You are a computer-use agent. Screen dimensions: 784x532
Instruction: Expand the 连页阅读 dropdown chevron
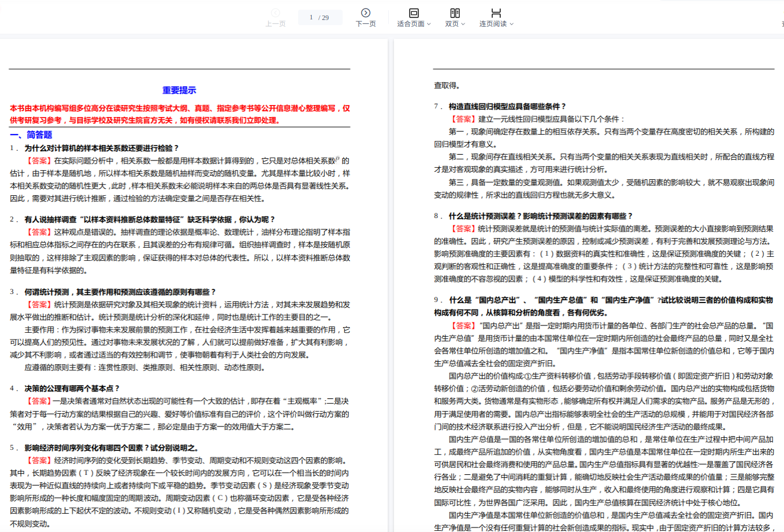click(512, 24)
